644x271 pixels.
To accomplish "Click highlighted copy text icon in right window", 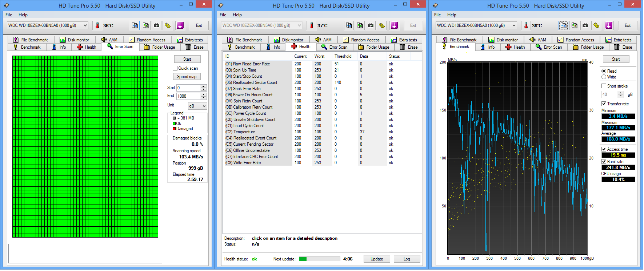I will (x=564, y=25).
